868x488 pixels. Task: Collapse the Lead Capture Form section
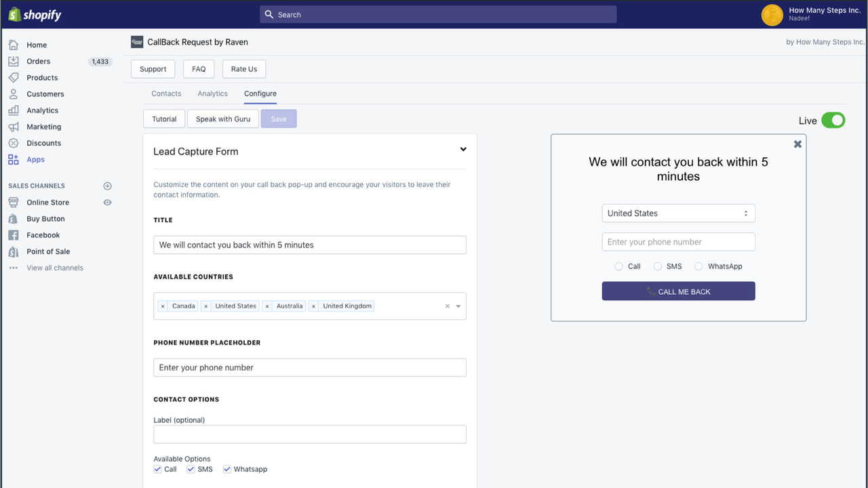463,149
